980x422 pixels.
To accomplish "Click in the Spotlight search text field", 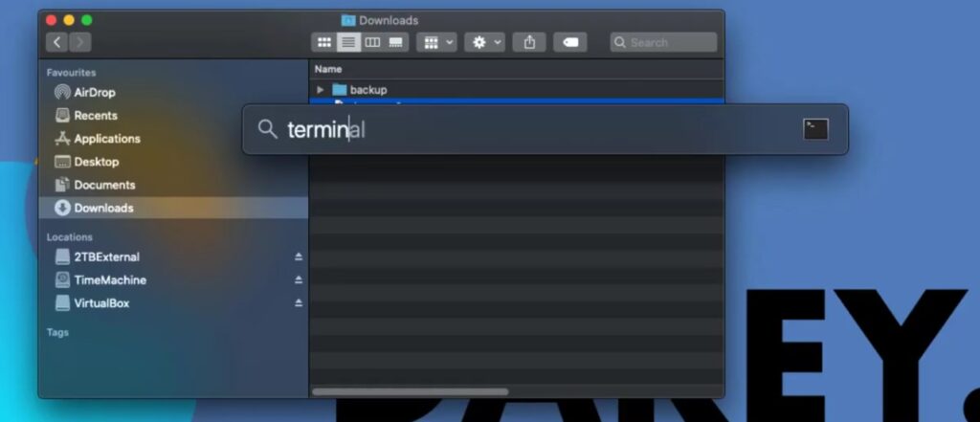I will [538, 130].
